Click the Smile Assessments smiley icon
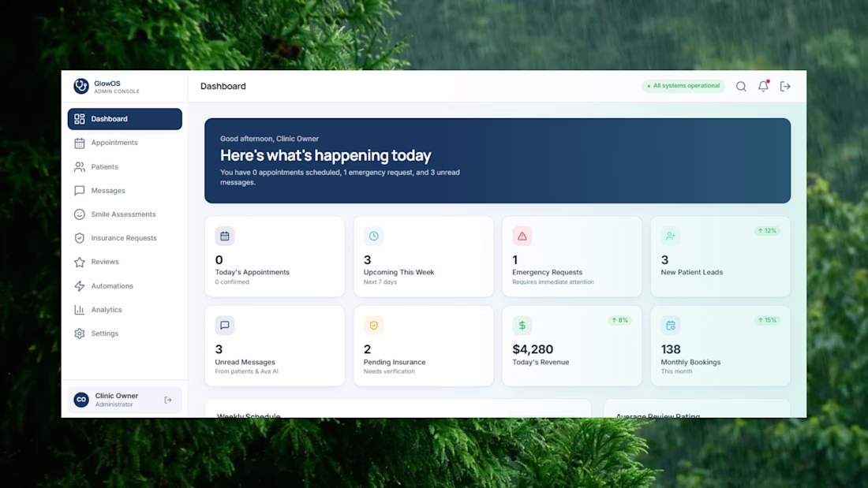This screenshot has height=488, width=868. point(80,214)
